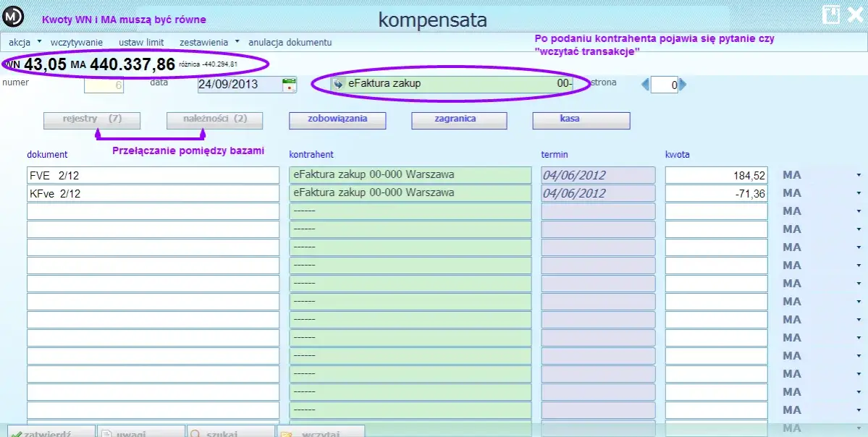Click the round M logo icon

click(13, 17)
